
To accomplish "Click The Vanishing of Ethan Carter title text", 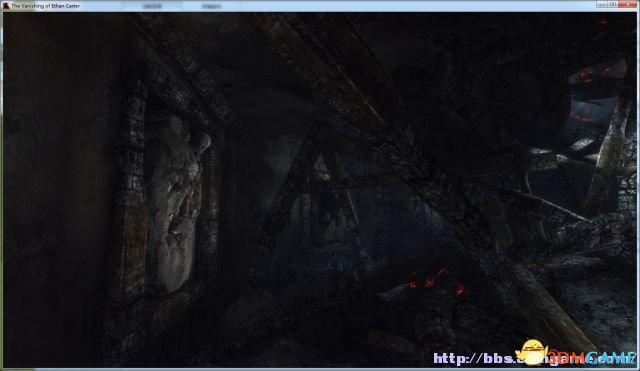I will (46, 6).
